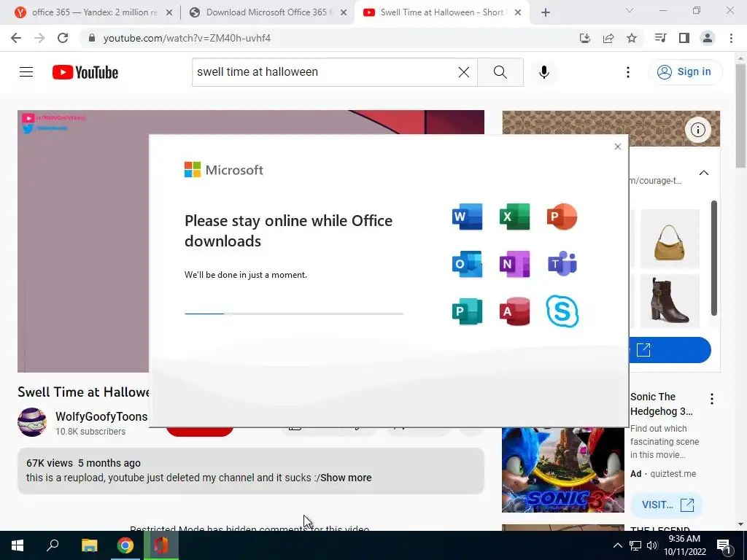This screenshot has width=747, height=560.
Task: Click the Skype icon in Office installer
Action: (x=562, y=311)
